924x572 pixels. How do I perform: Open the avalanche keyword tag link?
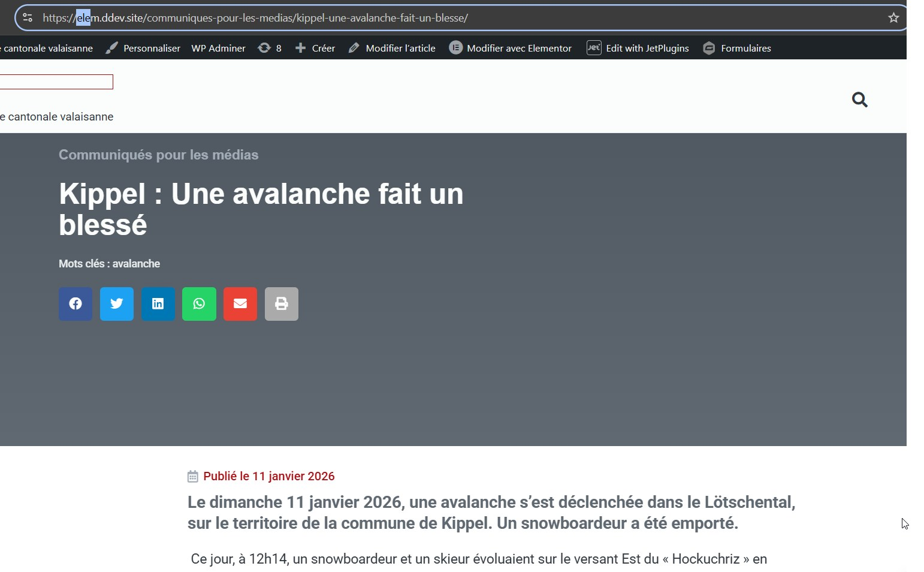click(x=136, y=264)
